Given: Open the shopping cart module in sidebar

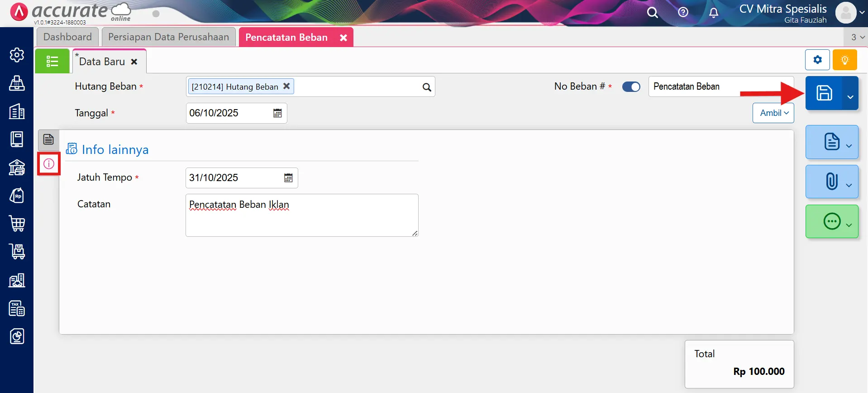Looking at the screenshot, I should (x=17, y=224).
